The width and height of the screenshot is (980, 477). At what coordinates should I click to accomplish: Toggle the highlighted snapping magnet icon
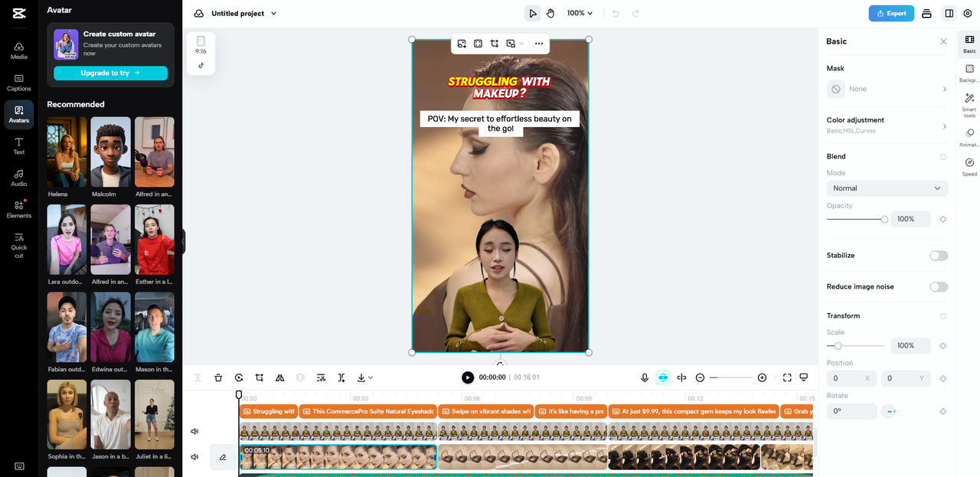pyautogui.click(x=663, y=377)
